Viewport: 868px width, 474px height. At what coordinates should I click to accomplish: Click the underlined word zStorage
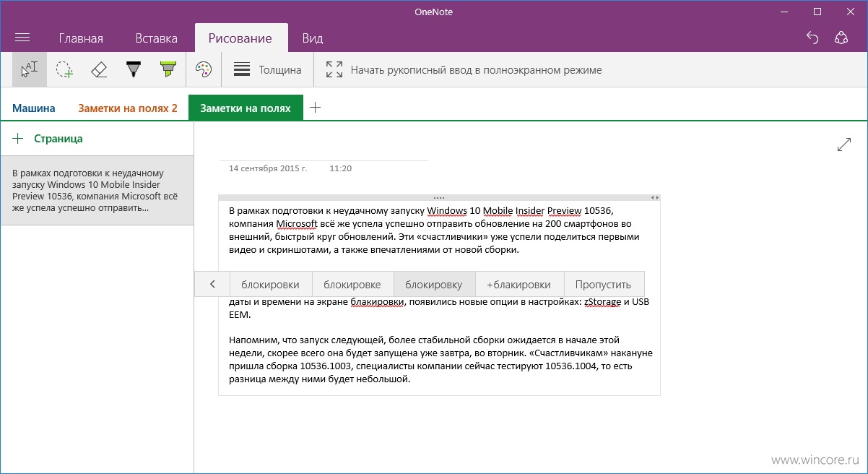(602, 302)
